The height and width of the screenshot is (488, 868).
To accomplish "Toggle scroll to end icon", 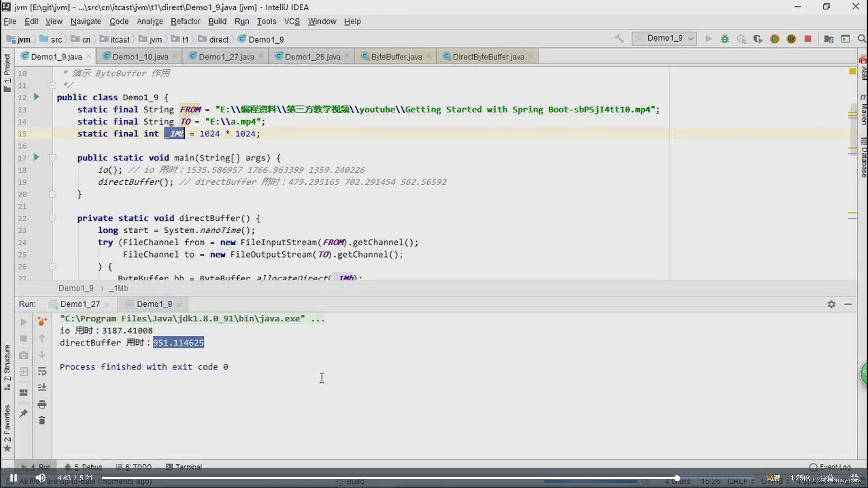I will point(42,387).
